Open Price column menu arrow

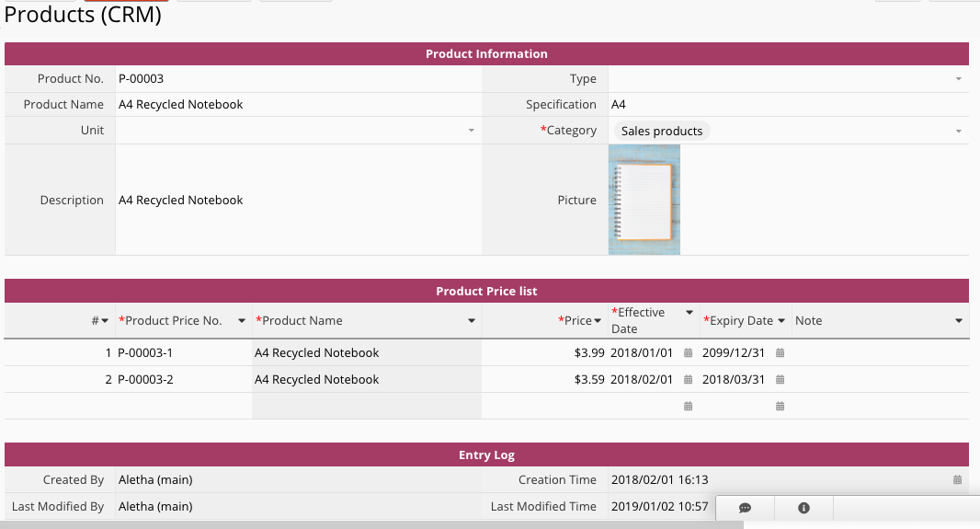coord(598,321)
